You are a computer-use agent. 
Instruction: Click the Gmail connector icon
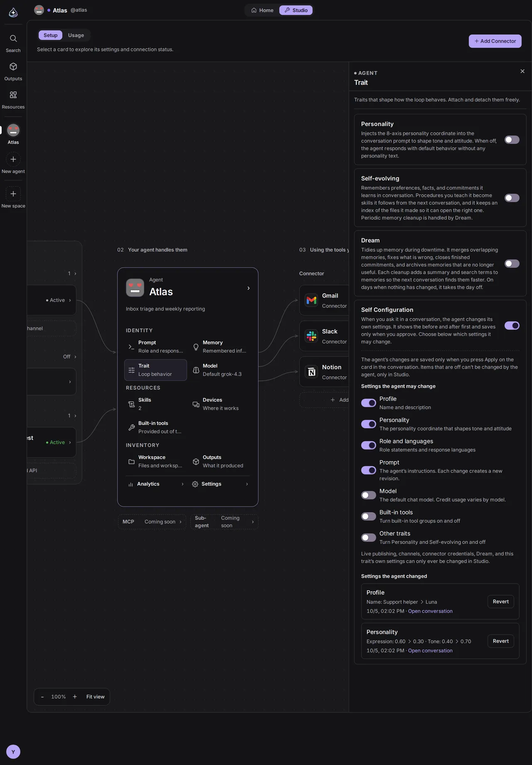[311, 300]
